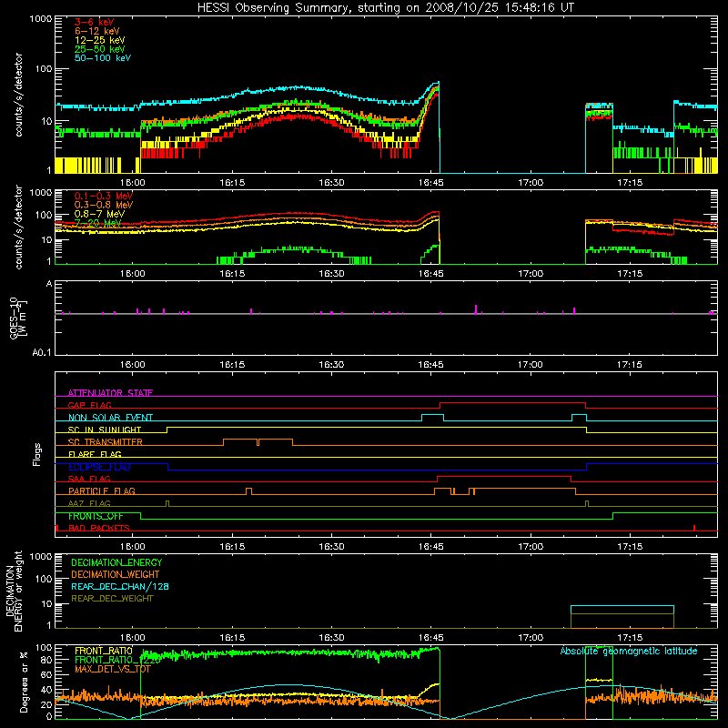Click the ATTENUATOR_STATE flag label

pyautogui.click(x=110, y=393)
